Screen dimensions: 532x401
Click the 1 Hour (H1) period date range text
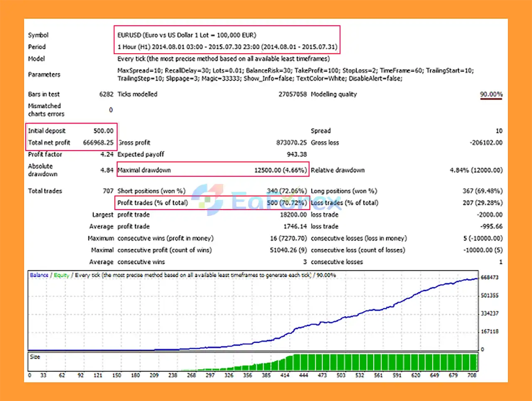(x=227, y=47)
